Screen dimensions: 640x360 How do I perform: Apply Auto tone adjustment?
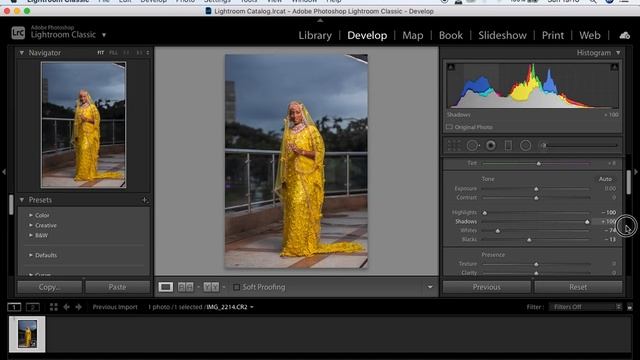pos(605,179)
